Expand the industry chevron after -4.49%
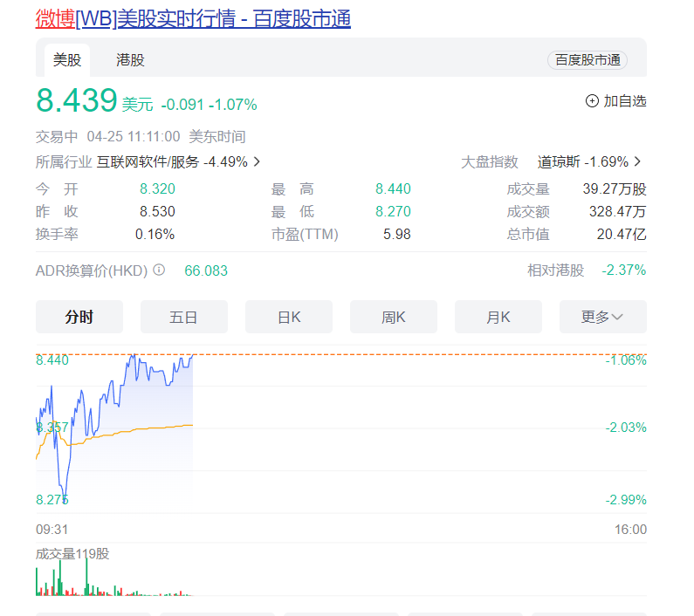 [257, 162]
